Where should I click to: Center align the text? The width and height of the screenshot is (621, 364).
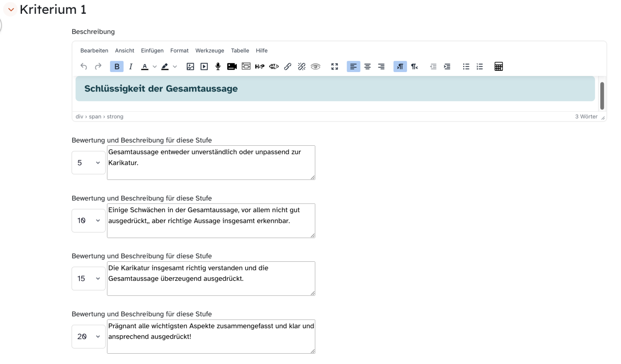click(367, 66)
